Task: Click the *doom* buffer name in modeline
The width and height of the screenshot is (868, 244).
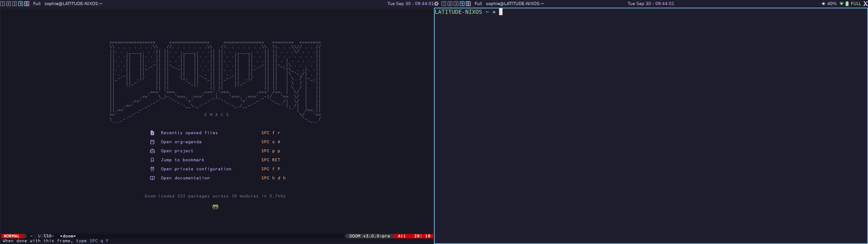Action: [68, 236]
